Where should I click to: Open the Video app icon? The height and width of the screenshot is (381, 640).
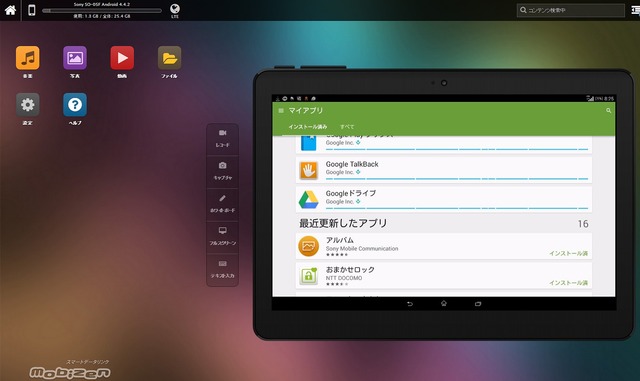tap(122, 58)
